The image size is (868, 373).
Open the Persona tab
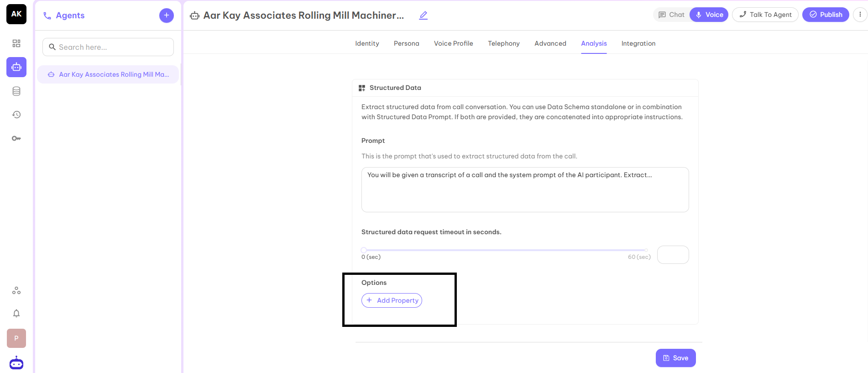point(407,43)
